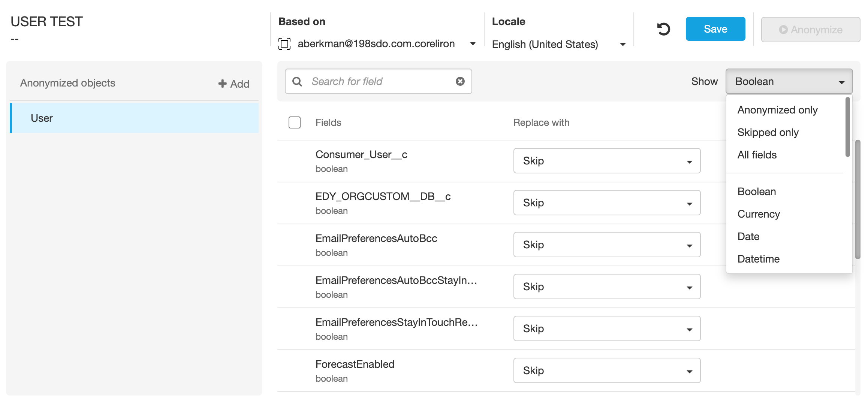
Task: Choose Date from Show menu
Action: (785, 236)
